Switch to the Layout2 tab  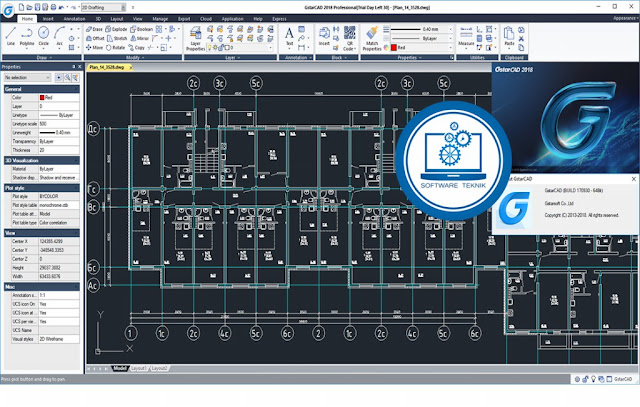(159, 368)
